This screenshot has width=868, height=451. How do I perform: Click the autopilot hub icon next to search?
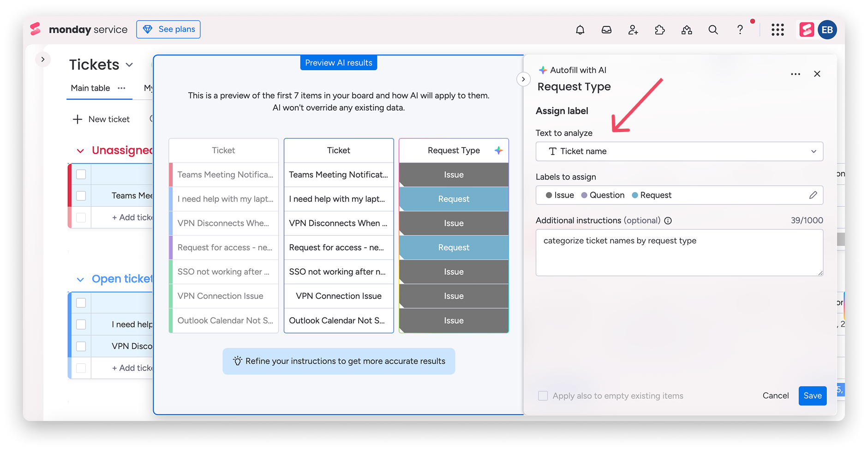[687, 30]
